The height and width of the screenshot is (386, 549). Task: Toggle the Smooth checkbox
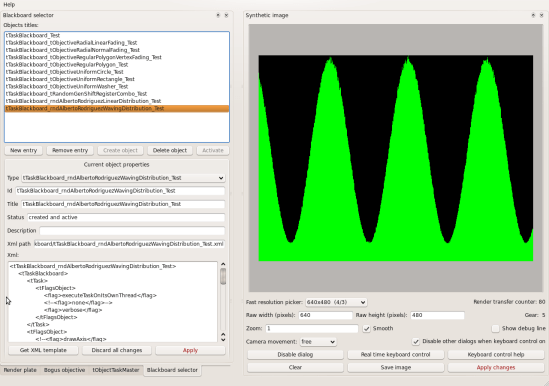click(x=367, y=329)
